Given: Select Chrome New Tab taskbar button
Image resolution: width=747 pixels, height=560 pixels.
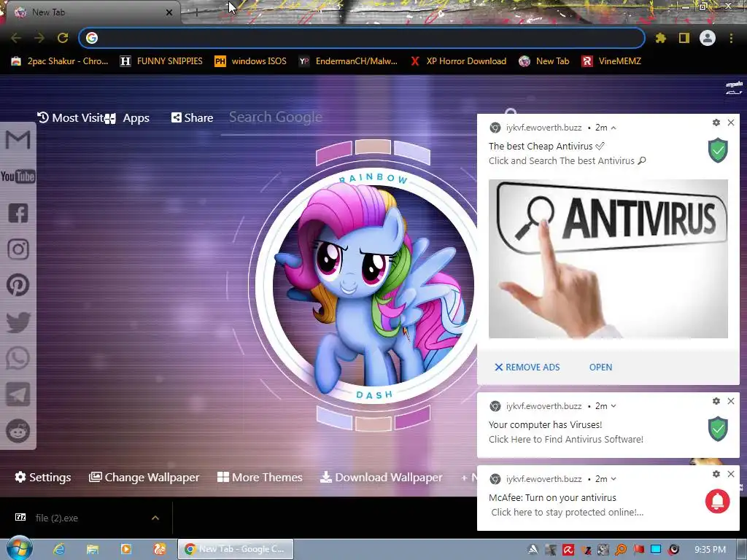Looking at the screenshot, I should (236, 549).
